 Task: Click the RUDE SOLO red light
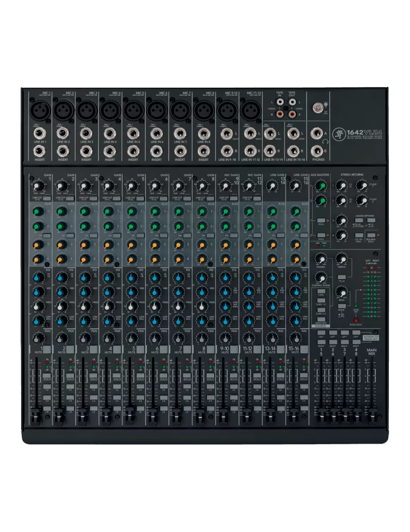pos(356,320)
